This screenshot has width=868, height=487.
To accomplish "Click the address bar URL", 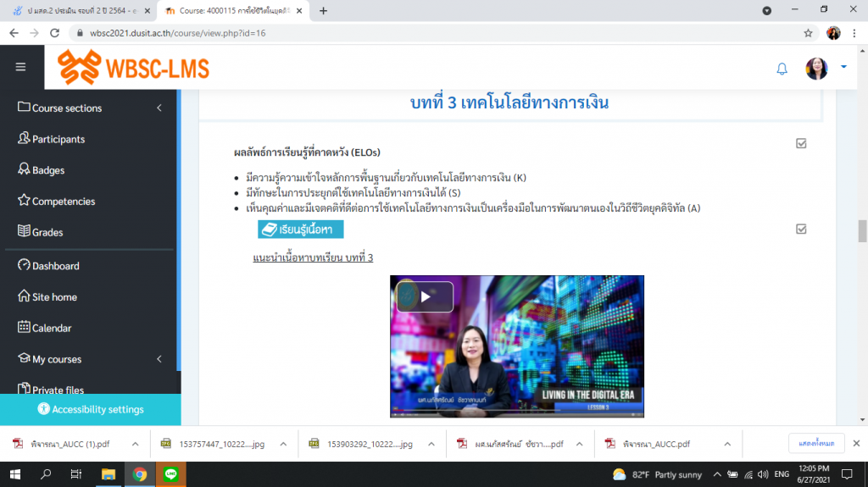I will click(x=178, y=33).
